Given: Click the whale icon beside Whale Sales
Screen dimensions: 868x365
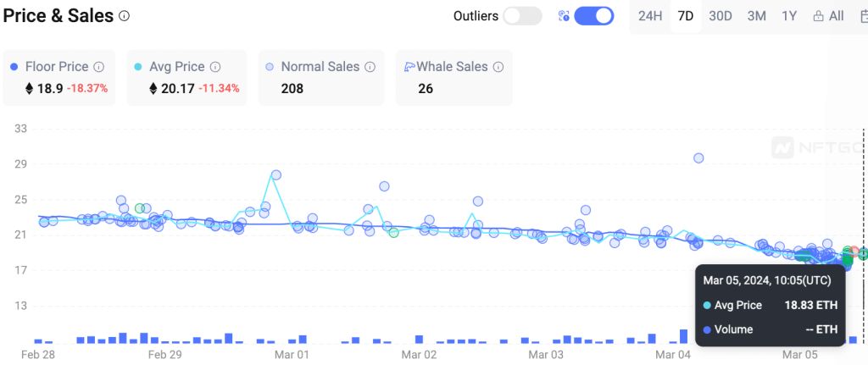Looking at the screenshot, I should pyautogui.click(x=410, y=66).
